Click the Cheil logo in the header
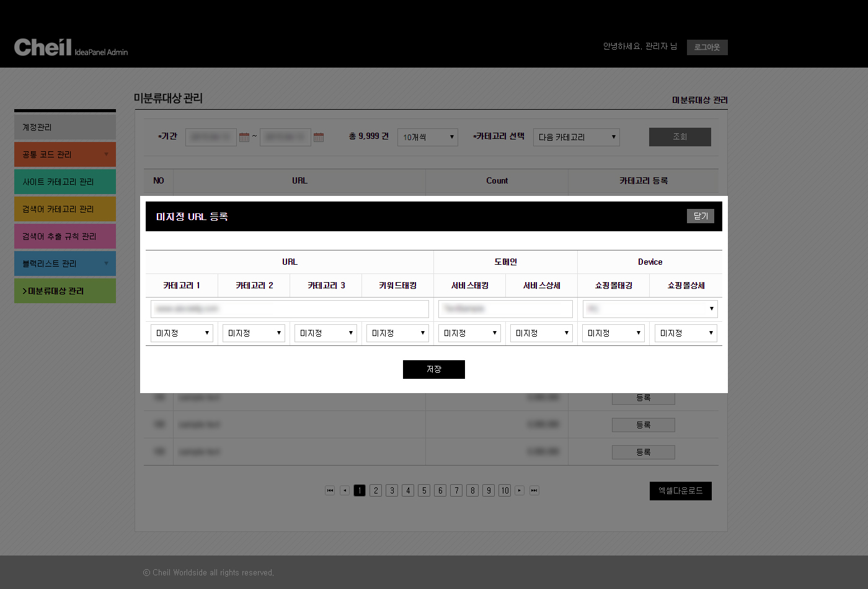Viewport: 868px width, 589px height. [x=43, y=47]
